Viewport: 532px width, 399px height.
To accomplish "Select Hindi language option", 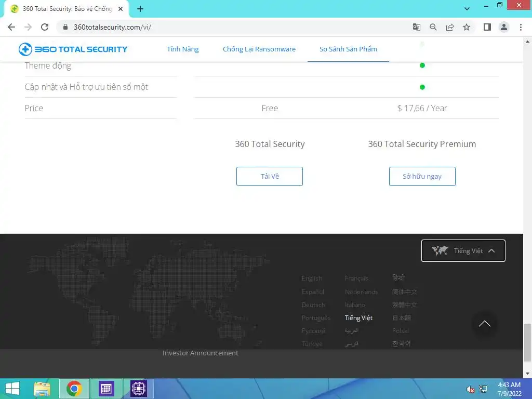I will (x=398, y=278).
